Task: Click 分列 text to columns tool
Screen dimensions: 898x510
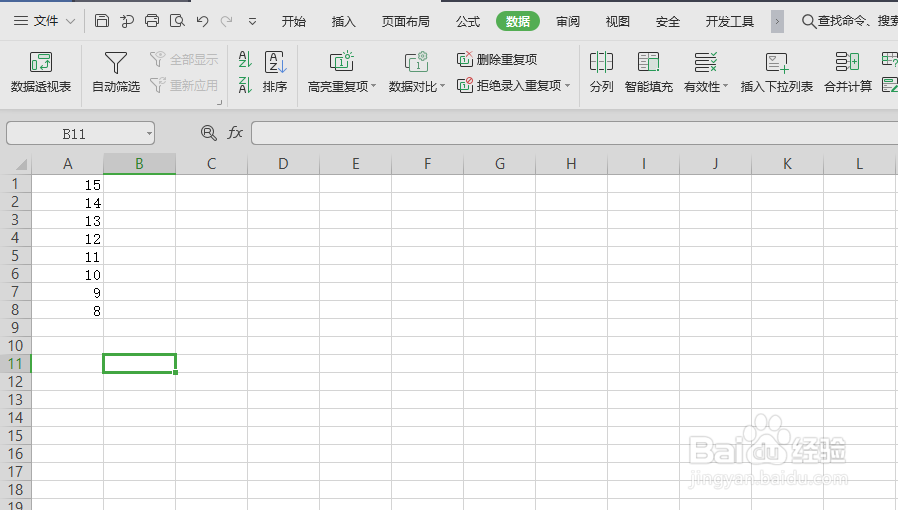Action: click(601, 72)
